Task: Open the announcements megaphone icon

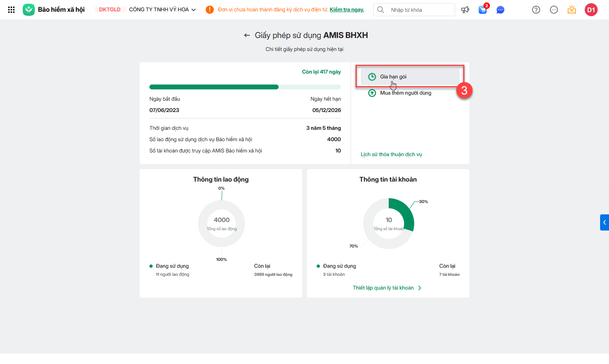Action: 465,10
